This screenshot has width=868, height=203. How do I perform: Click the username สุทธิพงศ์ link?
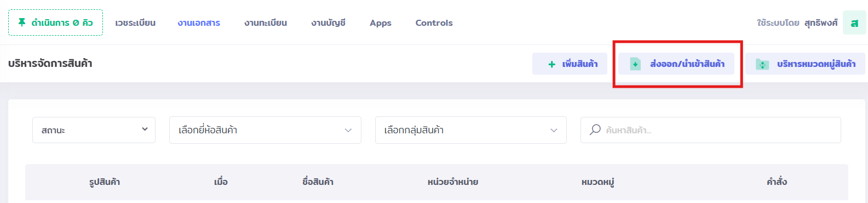pos(821,23)
